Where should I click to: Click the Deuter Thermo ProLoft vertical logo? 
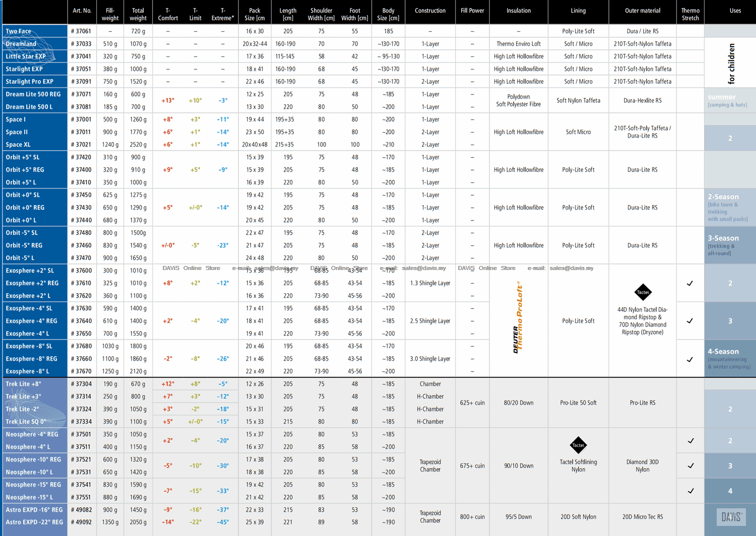click(x=518, y=317)
